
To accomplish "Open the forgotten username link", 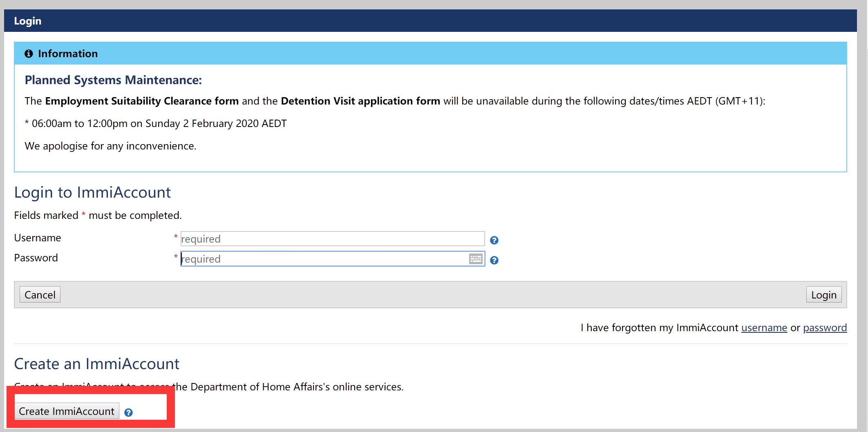I will [x=764, y=327].
